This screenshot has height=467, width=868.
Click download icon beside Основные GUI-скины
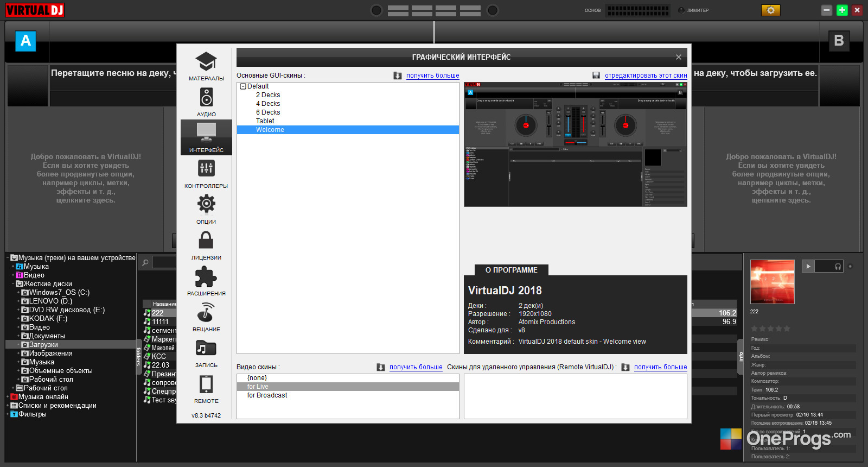click(x=398, y=75)
